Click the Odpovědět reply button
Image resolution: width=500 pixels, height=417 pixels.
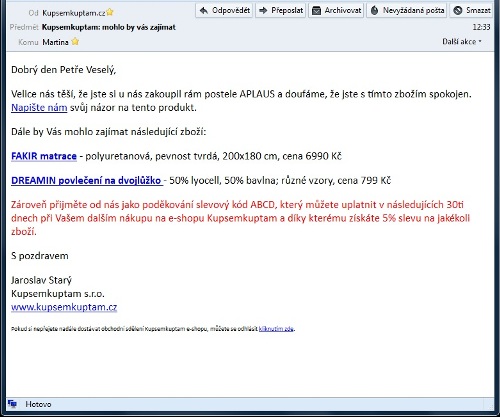tap(224, 10)
